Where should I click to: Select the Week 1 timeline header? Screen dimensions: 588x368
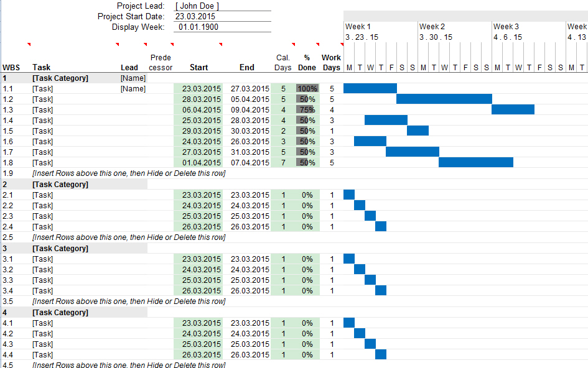pos(358,27)
